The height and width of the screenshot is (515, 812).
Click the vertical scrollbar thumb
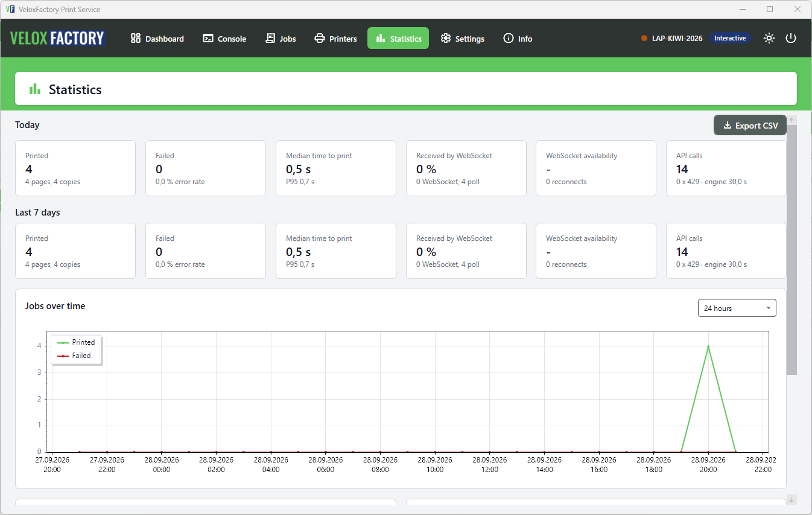(791, 250)
